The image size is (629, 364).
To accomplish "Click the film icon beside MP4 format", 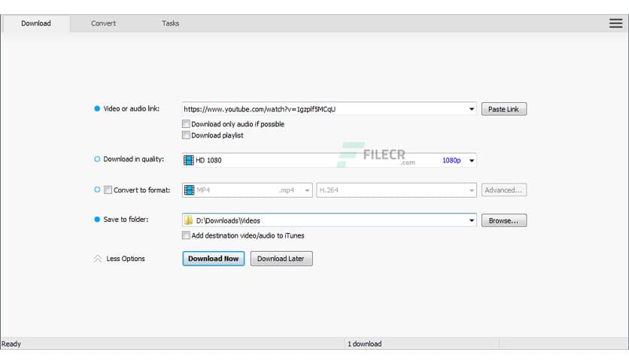I will 189,190.
